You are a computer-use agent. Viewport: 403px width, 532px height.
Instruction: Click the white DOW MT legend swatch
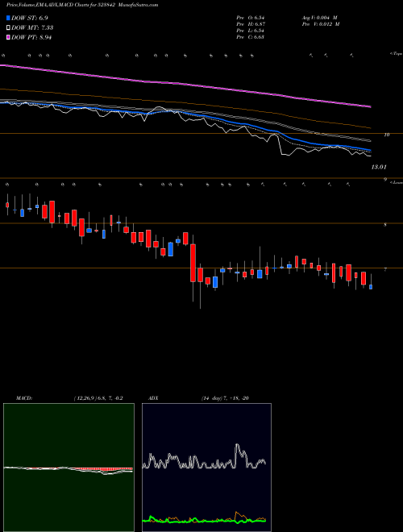point(8,27)
